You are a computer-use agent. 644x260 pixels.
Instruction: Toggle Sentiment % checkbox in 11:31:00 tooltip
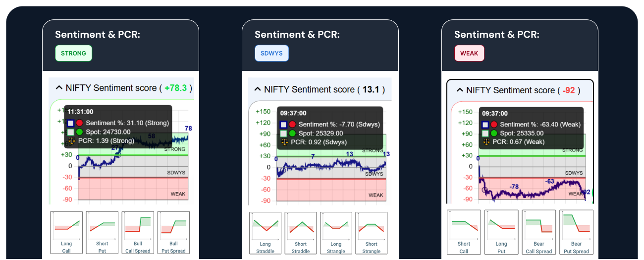pyautogui.click(x=71, y=123)
